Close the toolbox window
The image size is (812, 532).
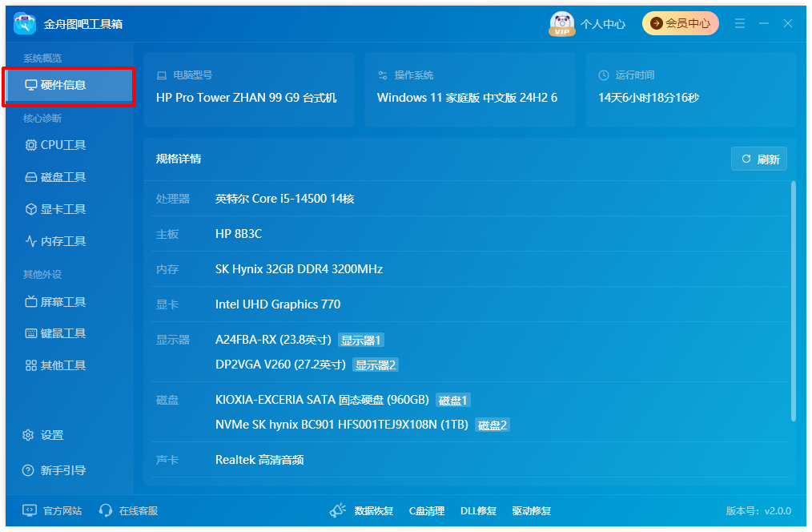(788, 23)
